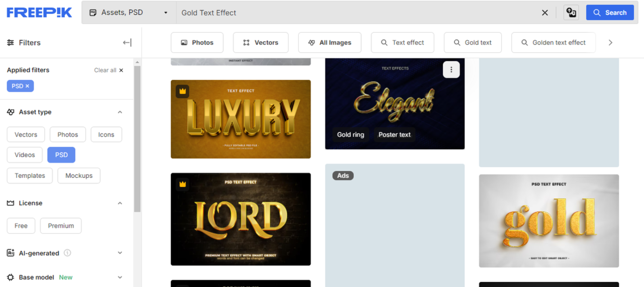This screenshot has height=287, width=644.
Task: Select the Premium license filter
Action: point(61,226)
